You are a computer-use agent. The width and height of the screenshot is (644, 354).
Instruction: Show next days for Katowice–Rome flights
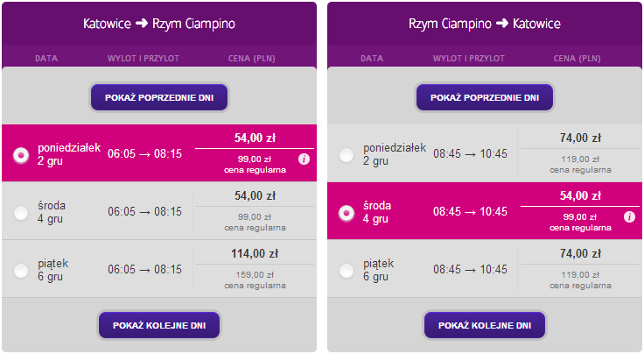click(159, 324)
